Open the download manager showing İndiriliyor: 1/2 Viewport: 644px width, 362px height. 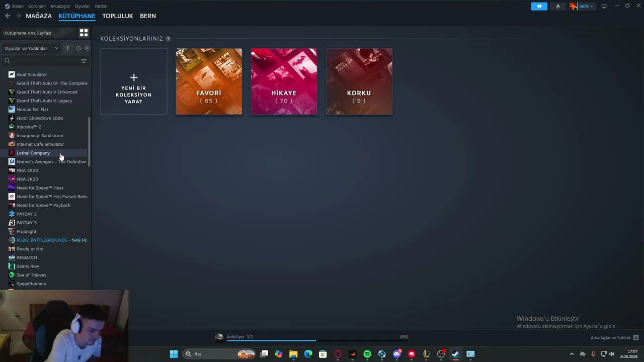tap(240, 337)
